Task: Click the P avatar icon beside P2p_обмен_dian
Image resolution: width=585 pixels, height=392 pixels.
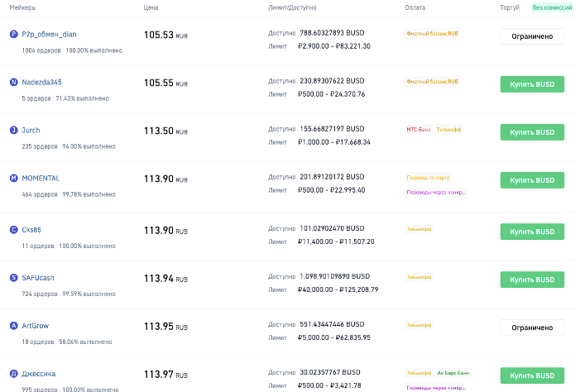Action: coord(13,34)
